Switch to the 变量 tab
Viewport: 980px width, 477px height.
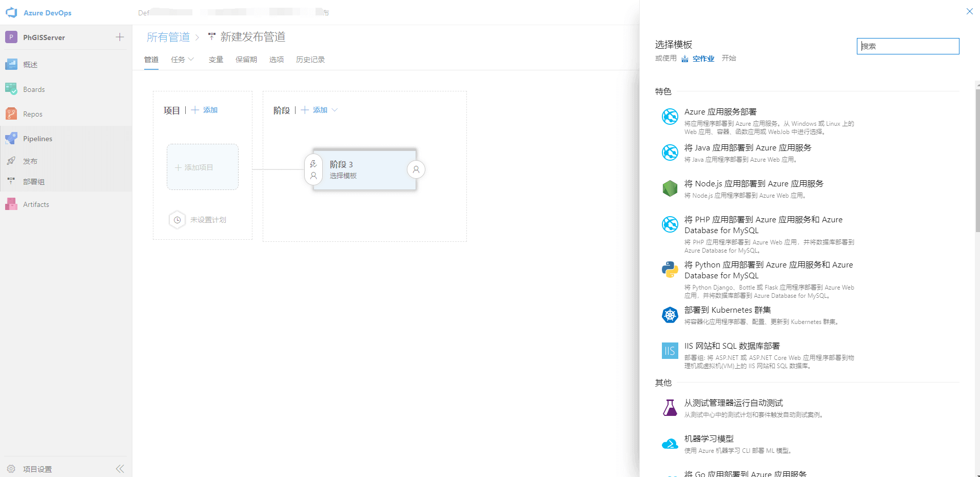(215, 60)
